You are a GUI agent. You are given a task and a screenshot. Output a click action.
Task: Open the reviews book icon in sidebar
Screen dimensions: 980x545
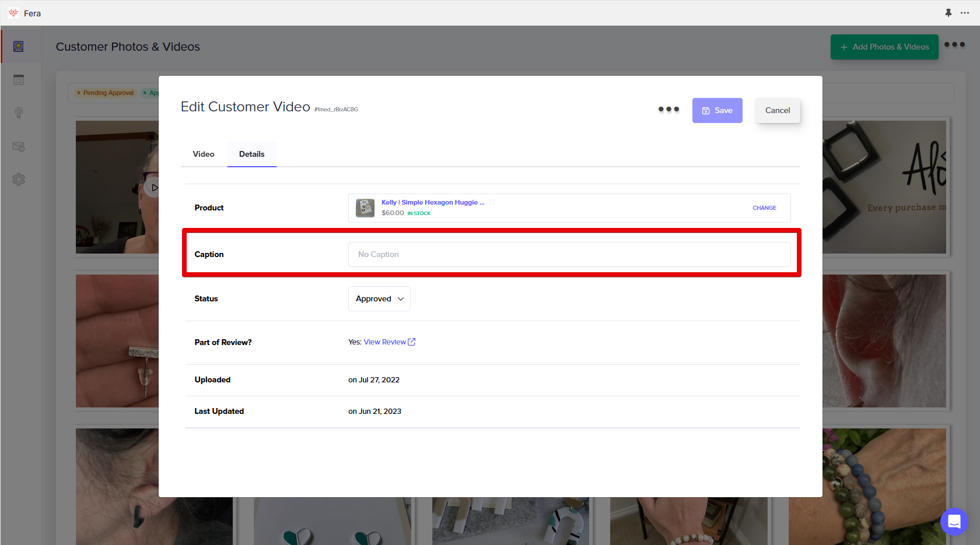pyautogui.click(x=19, y=46)
